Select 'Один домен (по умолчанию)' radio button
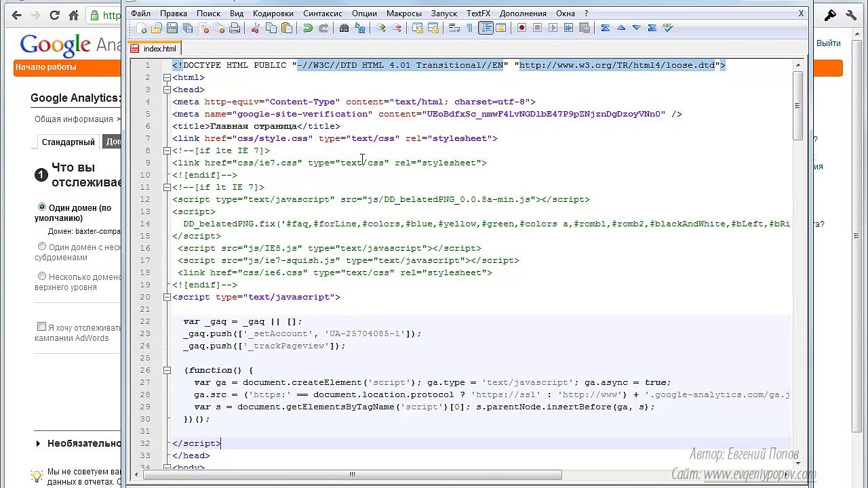 click(42, 207)
